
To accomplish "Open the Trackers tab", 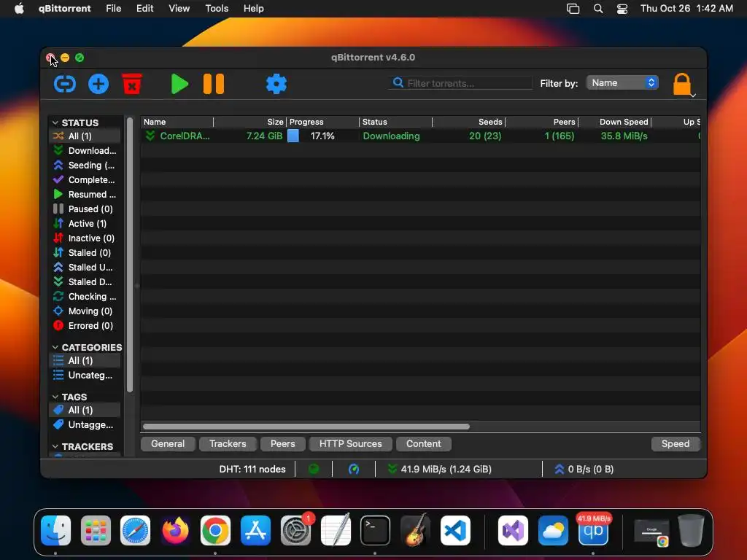I will click(228, 444).
